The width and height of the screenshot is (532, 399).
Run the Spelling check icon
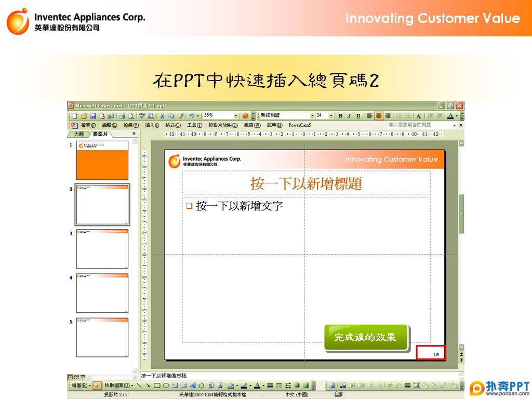[142, 116]
